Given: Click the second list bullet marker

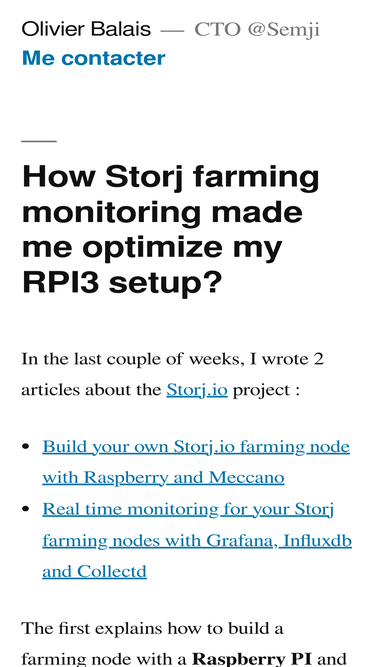Looking at the screenshot, I should 26,509.
